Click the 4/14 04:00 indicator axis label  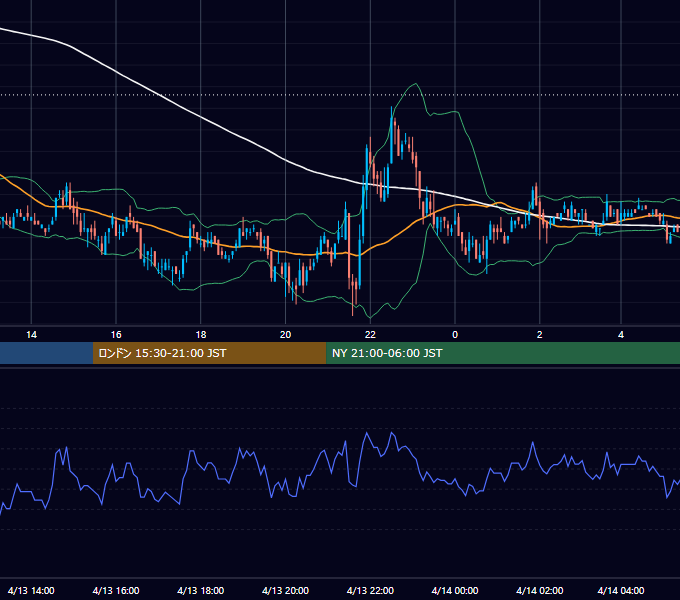621,590
